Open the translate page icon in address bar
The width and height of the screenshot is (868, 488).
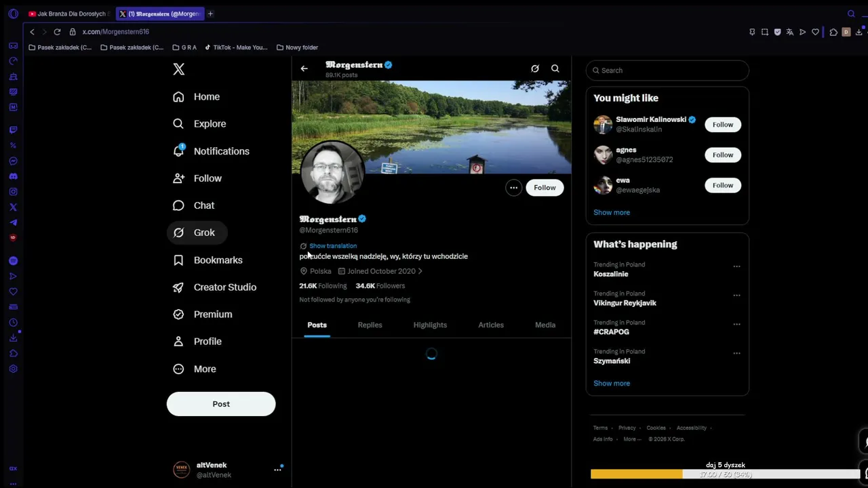tap(790, 32)
